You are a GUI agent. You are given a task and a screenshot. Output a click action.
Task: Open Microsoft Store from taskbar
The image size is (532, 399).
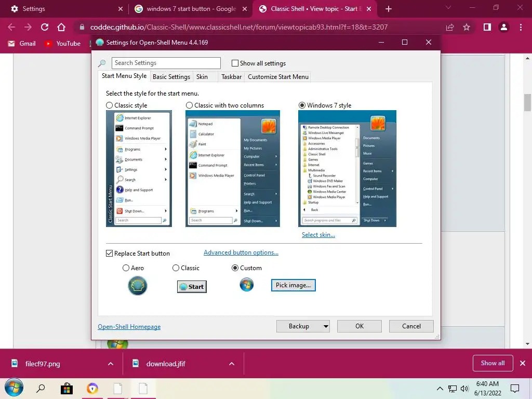pos(66,389)
